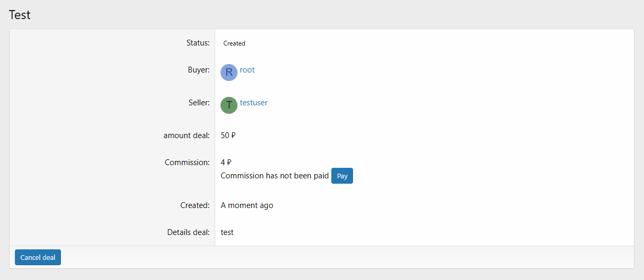Cancel the current deal
Viewport: 644px width, 280px height.
tap(38, 257)
